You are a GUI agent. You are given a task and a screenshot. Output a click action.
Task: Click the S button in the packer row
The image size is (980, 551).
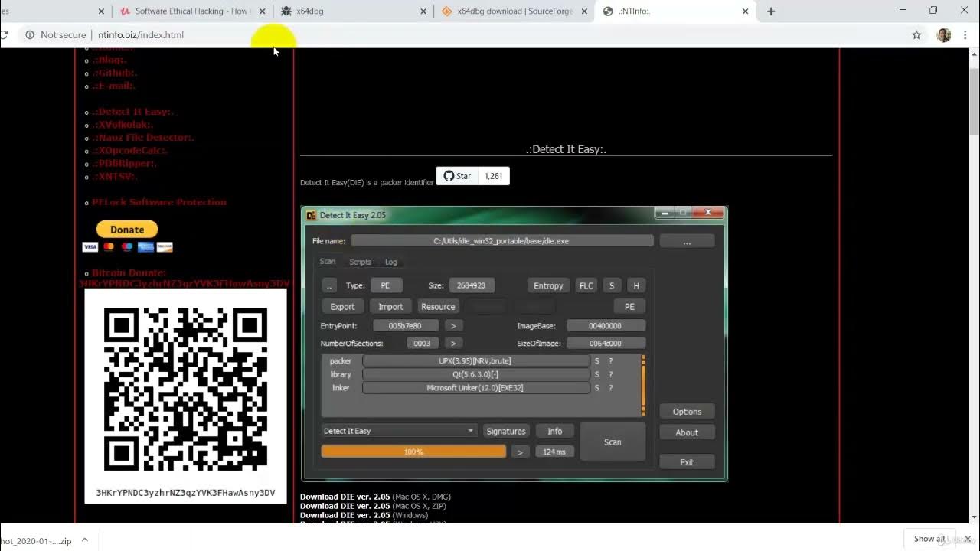[x=597, y=361]
